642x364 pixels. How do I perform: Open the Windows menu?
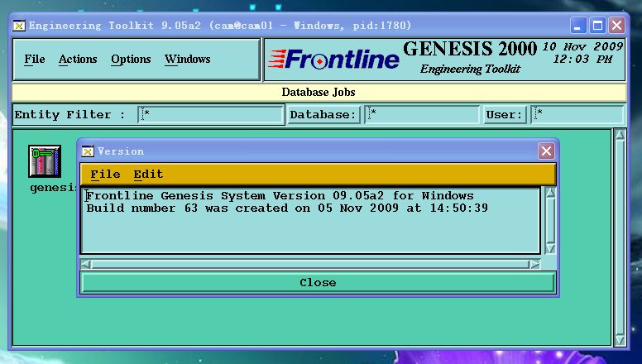[x=187, y=60]
